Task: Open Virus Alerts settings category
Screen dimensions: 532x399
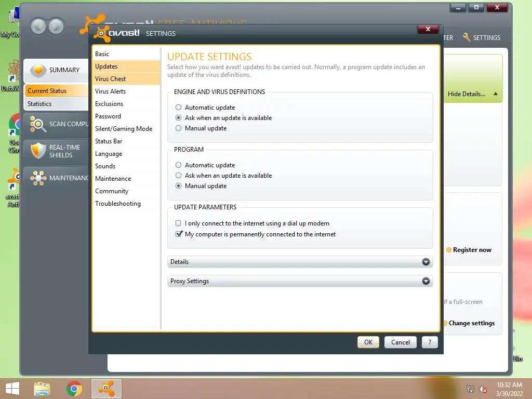Action: (126, 91)
